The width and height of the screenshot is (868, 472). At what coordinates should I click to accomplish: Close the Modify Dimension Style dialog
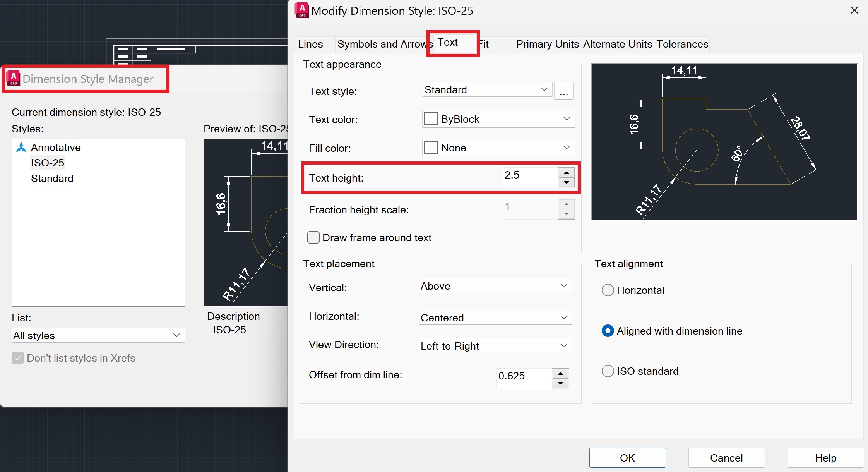click(854, 10)
